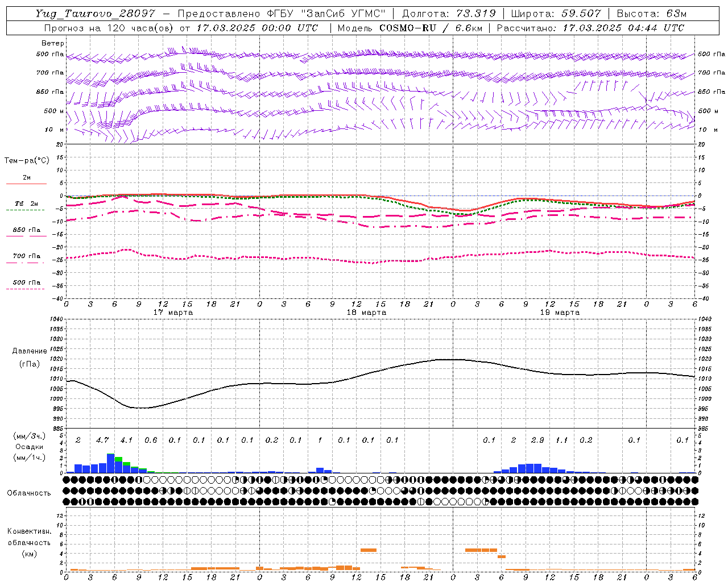Image resolution: width=728 pixels, height=582 pixels.
Task: Click the 'Td 2м' dew point legend entry
Action: [x=26, y=203]
